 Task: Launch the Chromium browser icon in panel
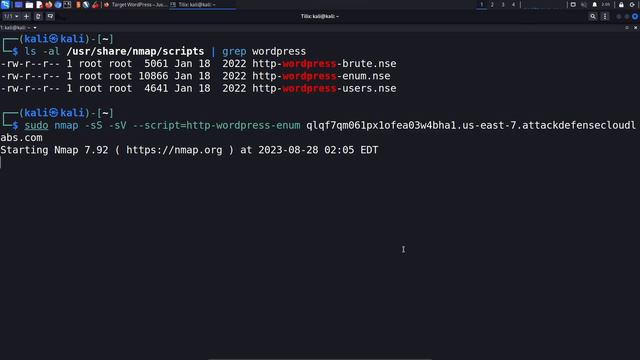[x=58, y=5]
